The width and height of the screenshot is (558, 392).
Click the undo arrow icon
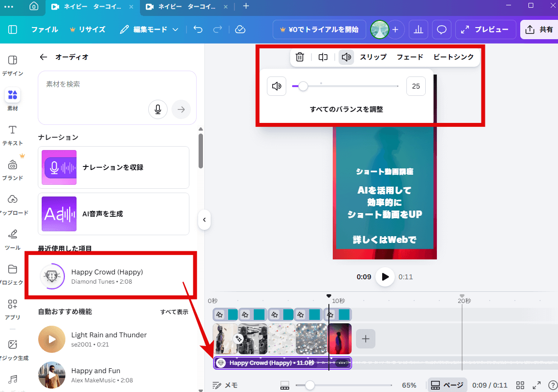click(x=198, y=30)
